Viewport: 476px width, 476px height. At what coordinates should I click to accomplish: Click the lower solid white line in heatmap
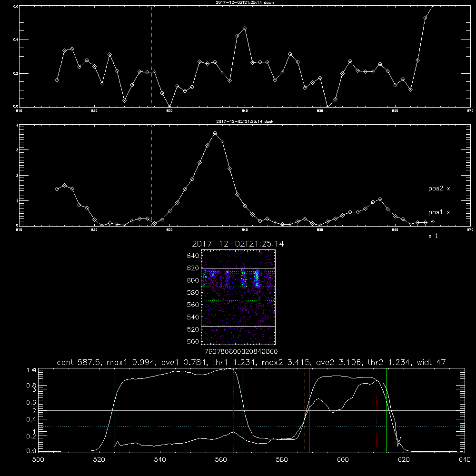click(238, 326)
